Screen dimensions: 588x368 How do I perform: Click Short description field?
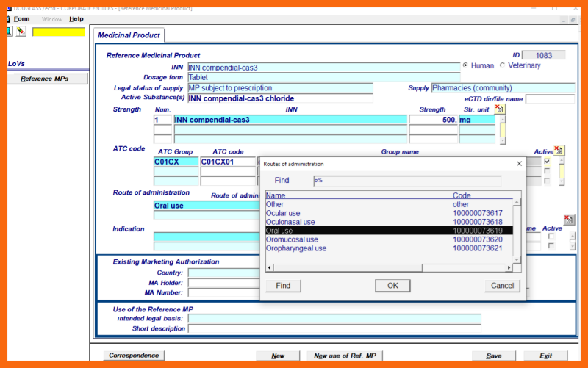[334, 328]
